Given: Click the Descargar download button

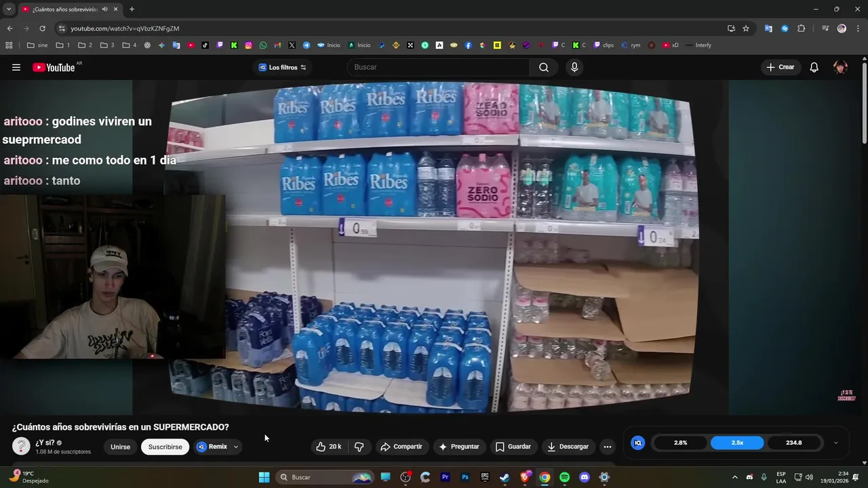Looking at the screenshot, I should (568, 447).
